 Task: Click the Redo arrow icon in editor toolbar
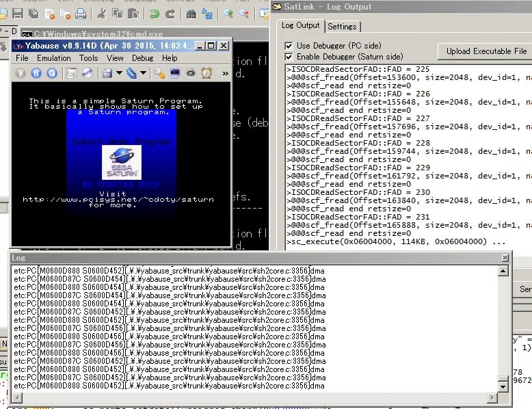pos(170,14)
